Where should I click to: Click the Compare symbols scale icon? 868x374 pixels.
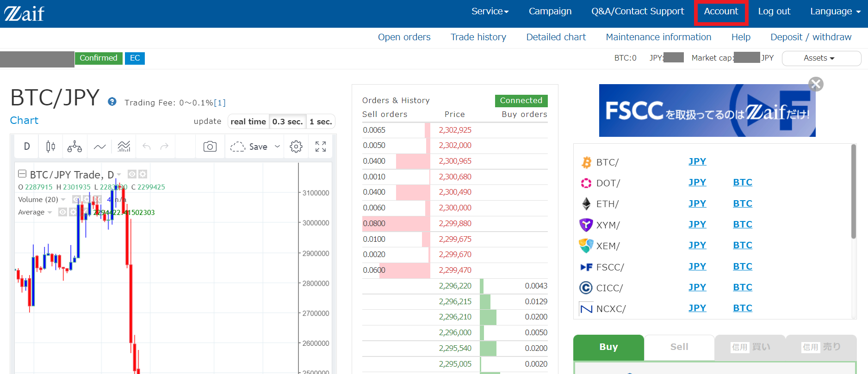click(x=74, y=147)
